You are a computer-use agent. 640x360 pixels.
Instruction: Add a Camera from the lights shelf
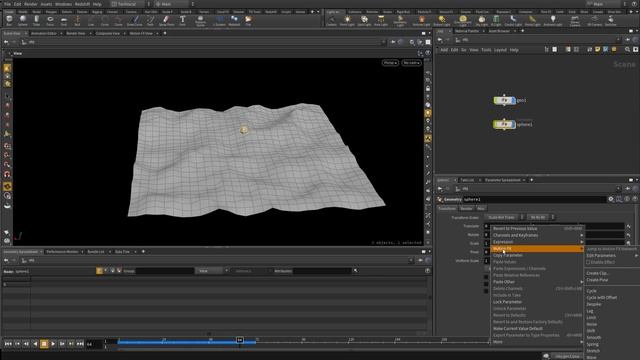tap(331, 20)
